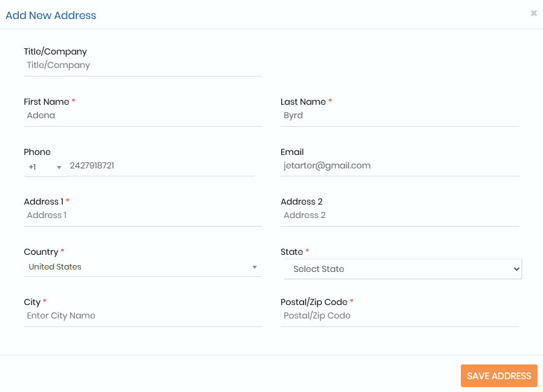Screen dimensions: 543x392
Task: Click the State field placeholder text
Action: pyautogui.click(x=318, y=269)
